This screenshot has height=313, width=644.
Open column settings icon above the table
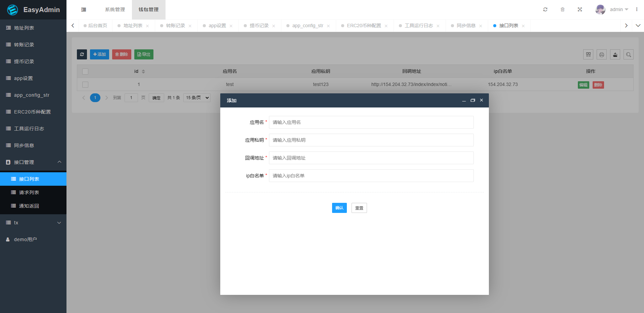pos(588,54)
